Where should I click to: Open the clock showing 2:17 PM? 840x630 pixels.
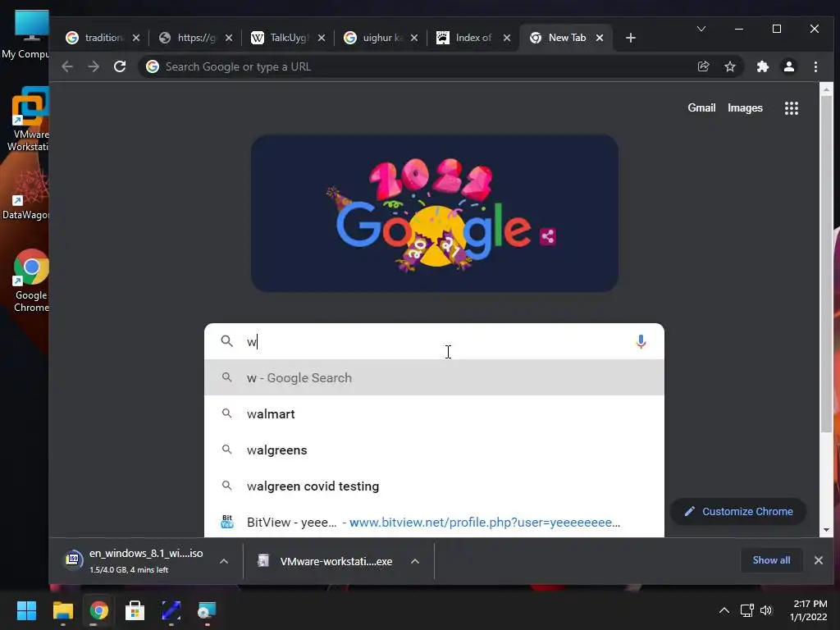[x=808, y=610]
